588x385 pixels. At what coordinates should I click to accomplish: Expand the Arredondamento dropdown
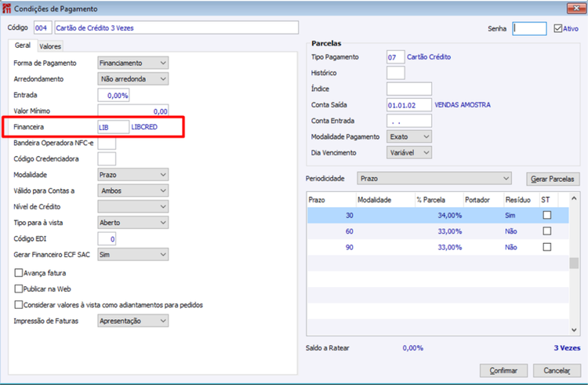pos(132,79)
